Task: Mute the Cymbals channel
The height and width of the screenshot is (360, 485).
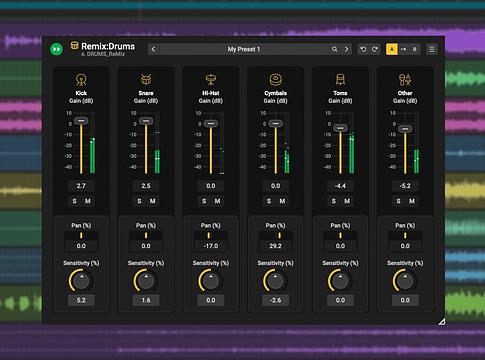Action: [282, 201]
